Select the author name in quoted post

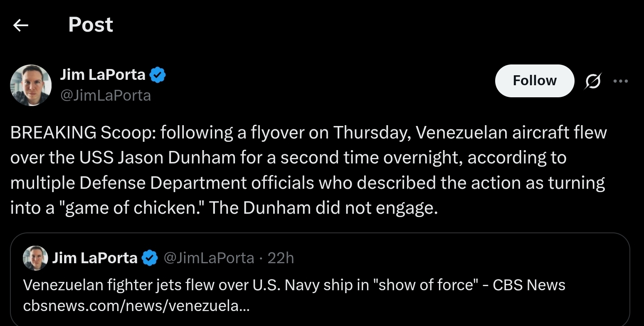(95, 258)
